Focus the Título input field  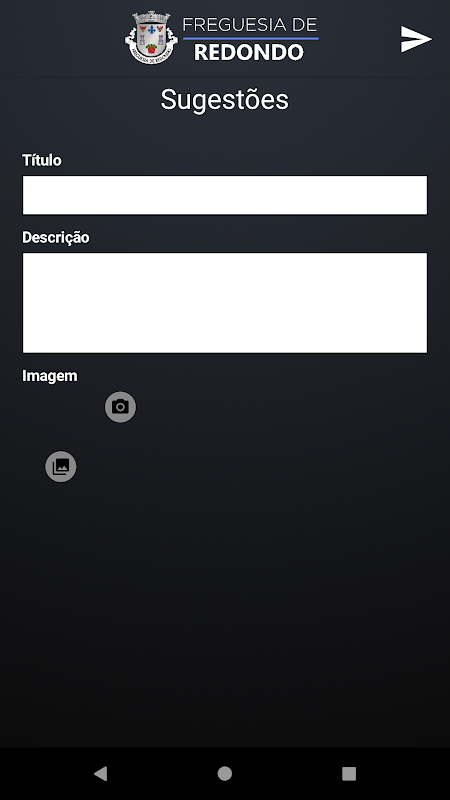click(x=224, y=195)
